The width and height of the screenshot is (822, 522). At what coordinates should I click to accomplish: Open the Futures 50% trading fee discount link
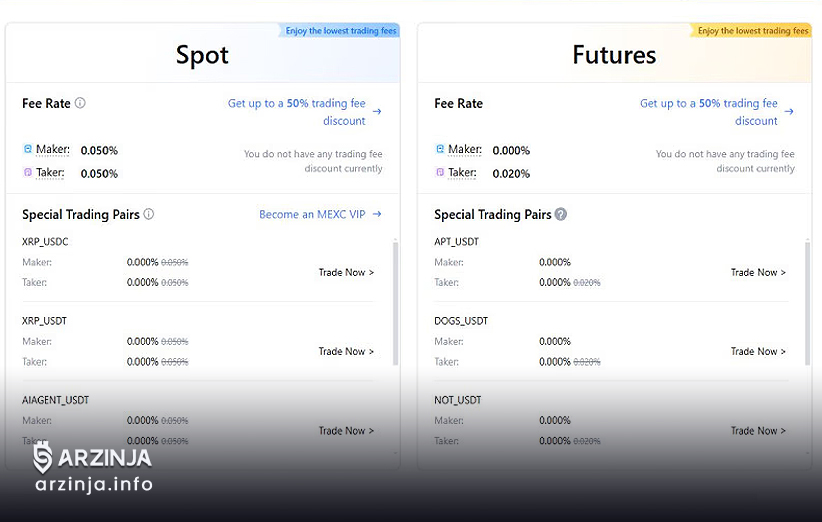coord(709,111)
